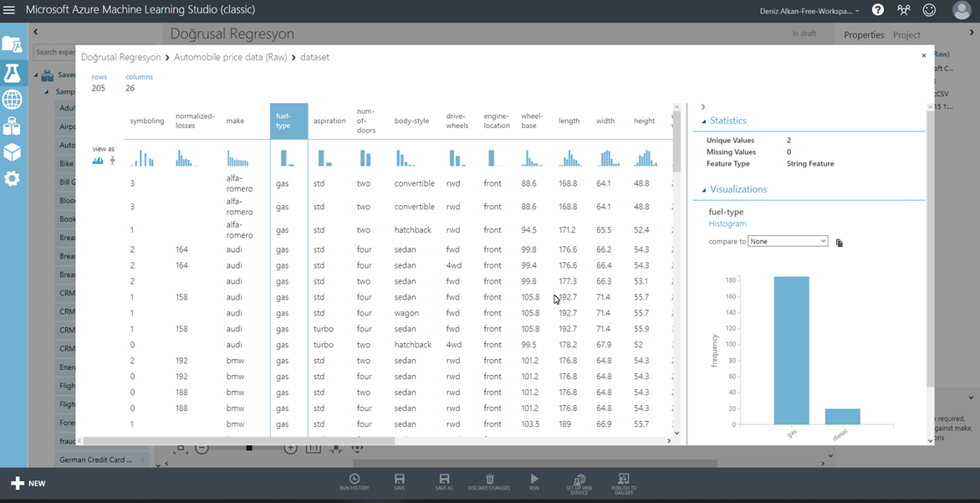The width and height of the screenshot is (980, 503).
Task: Select the aspiration column header
Action: (329, 121)
